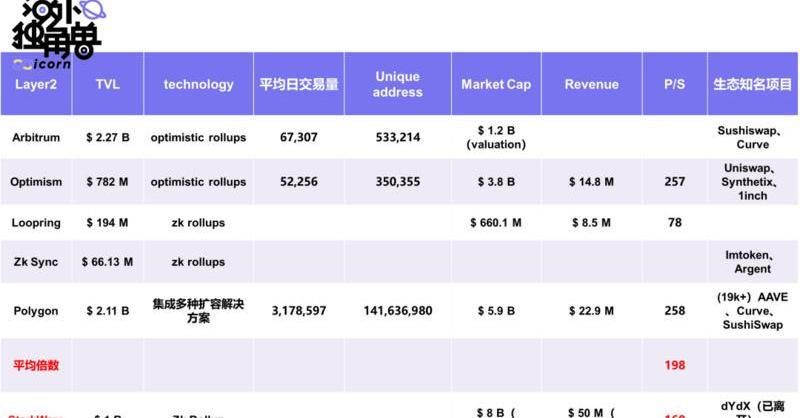Image resolution: width=800 pixels, height=418 pixels.
Task: Click the $ 22.9 M revenue value
Action: [x=591, y=311]
